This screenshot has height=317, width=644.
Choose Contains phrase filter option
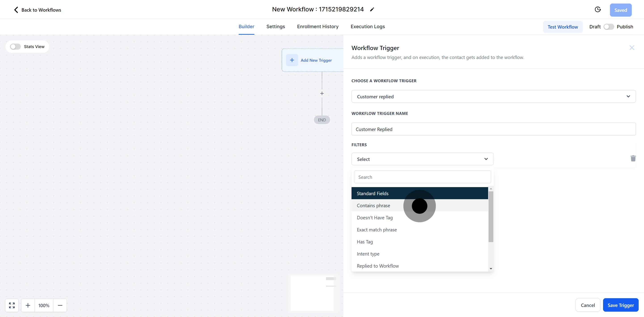(x=373, y=205)
